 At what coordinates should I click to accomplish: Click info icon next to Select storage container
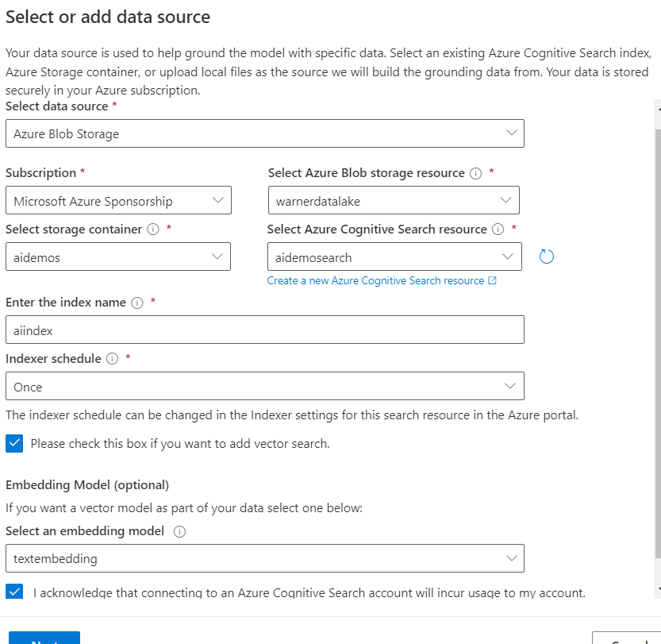click(153, 229)
